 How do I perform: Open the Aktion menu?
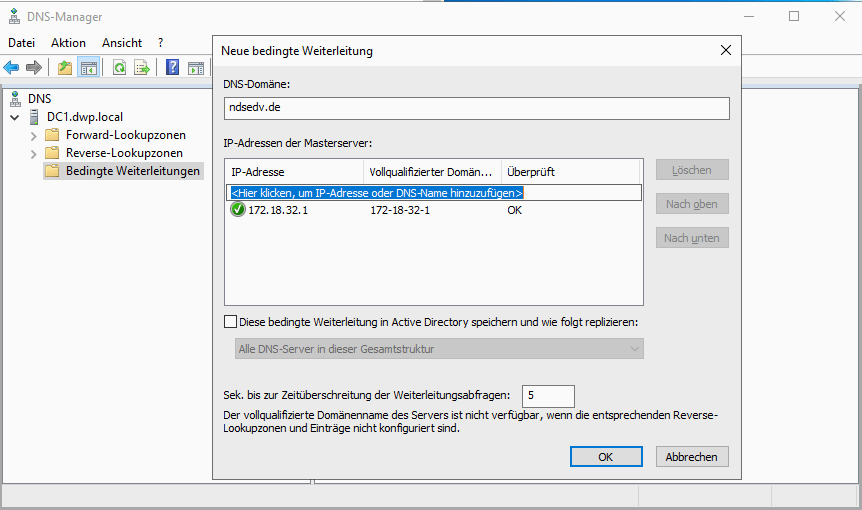click(x=68, y=43)
